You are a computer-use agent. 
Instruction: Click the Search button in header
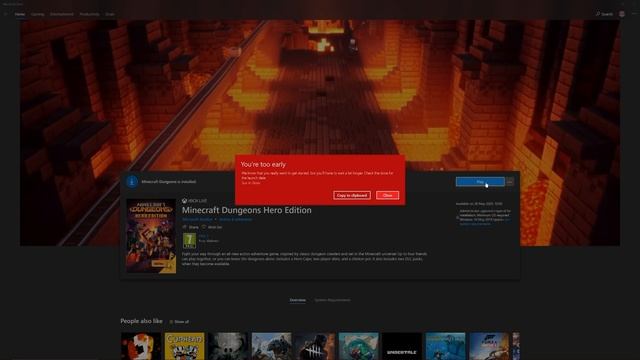pos(604,14)
